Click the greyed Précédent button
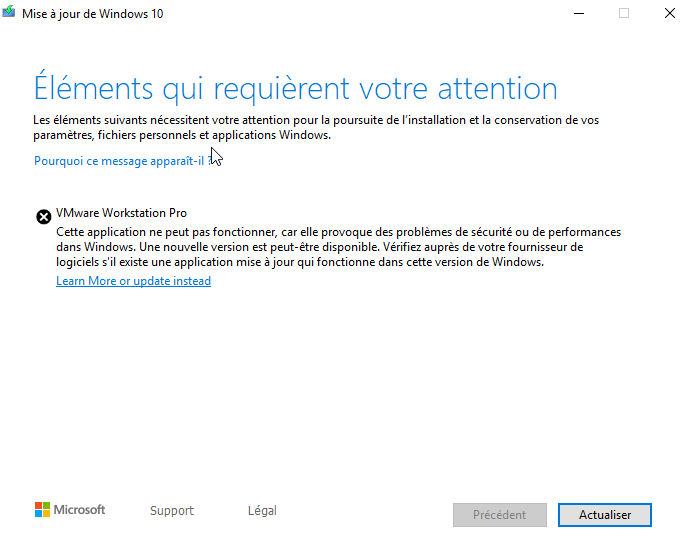The height and width of the screenshot is (541, 681). pos(499,515)
